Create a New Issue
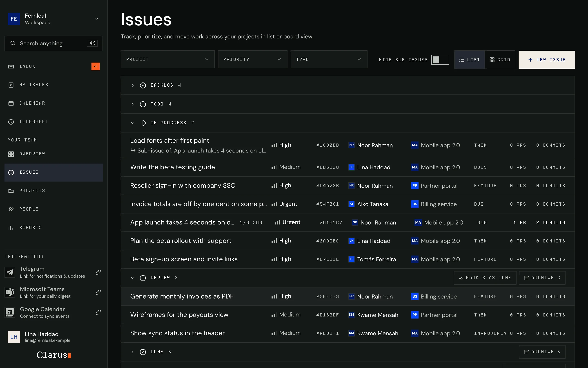 click(x=546, y=60)
